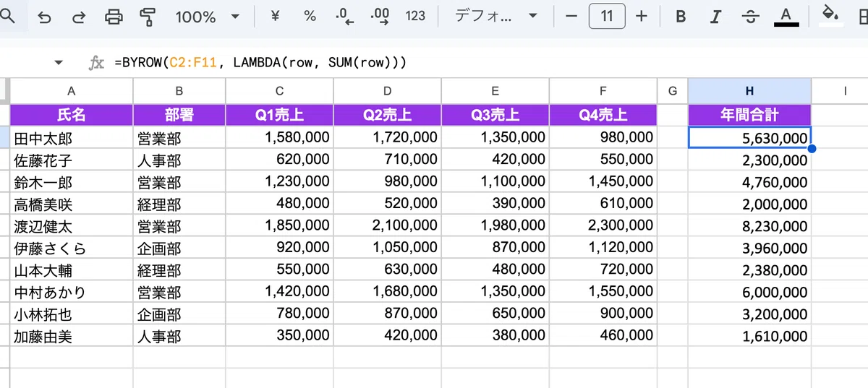
Task: Select the cell 田中太郎
Action: click(x=71, y=137)
